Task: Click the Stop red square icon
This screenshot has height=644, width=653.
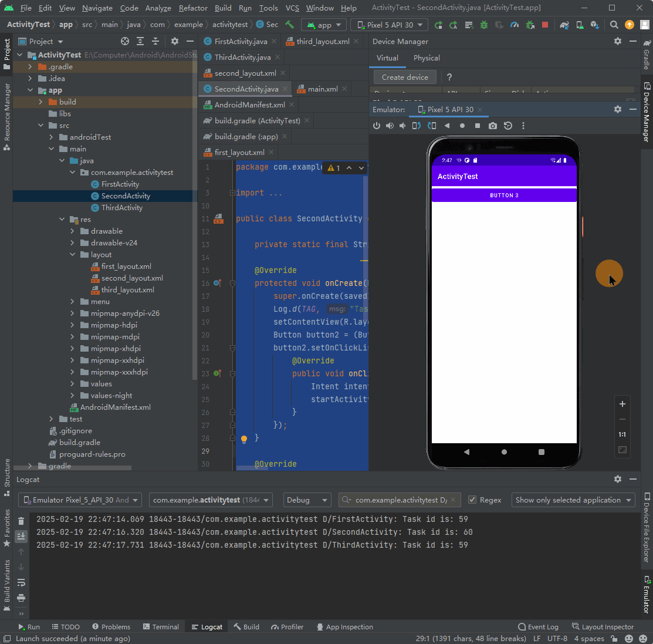Action: click(544, 25)
